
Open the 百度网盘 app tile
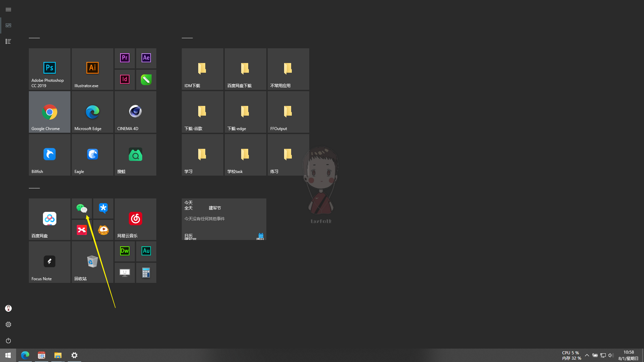tap(49, 219)
